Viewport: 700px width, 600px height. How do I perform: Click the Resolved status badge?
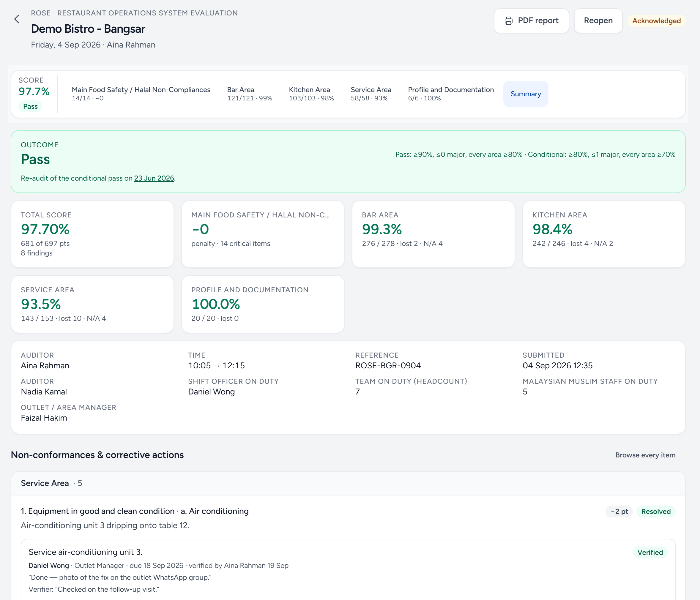[x=656, y=511]
